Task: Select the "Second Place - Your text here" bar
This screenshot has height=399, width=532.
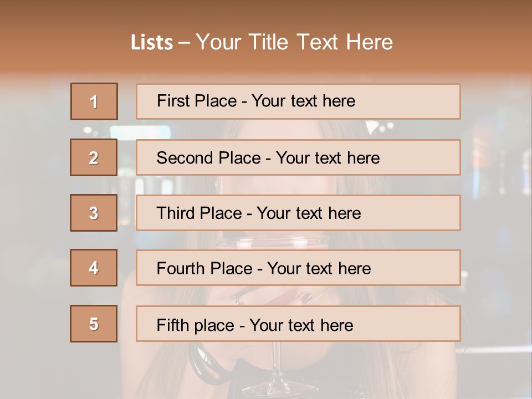Action: (x=298, y=157)
